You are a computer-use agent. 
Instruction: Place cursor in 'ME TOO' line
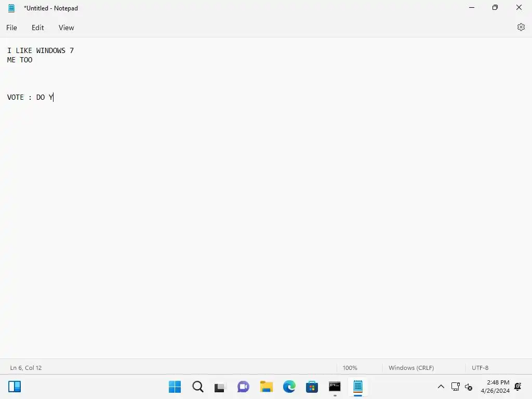tap(20, 60)
